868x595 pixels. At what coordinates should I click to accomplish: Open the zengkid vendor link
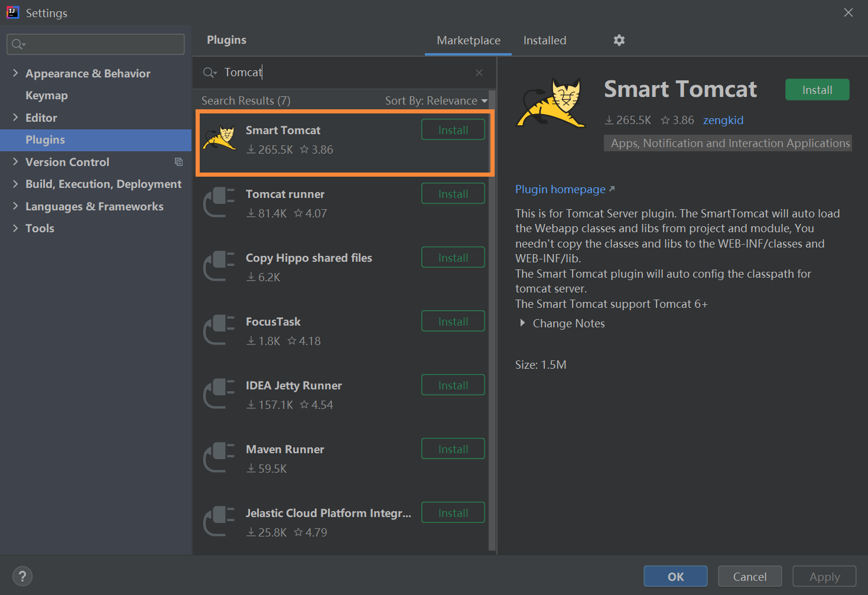coord(723,120)
